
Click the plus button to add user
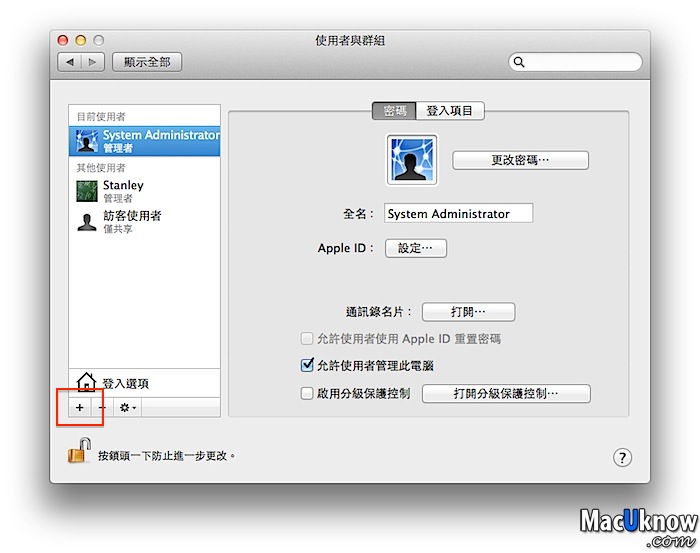(80, 408)
